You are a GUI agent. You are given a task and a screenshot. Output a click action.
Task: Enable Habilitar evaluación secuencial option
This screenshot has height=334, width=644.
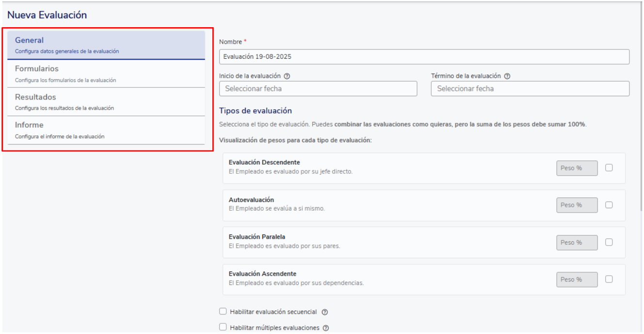click(x=223, y=311)
